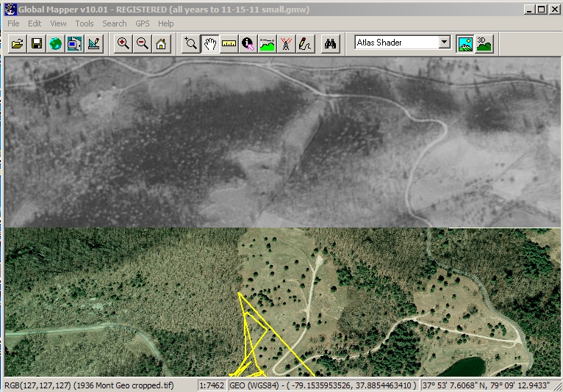Click the GEO (WGS84) coordinates status text

(323, 385)
